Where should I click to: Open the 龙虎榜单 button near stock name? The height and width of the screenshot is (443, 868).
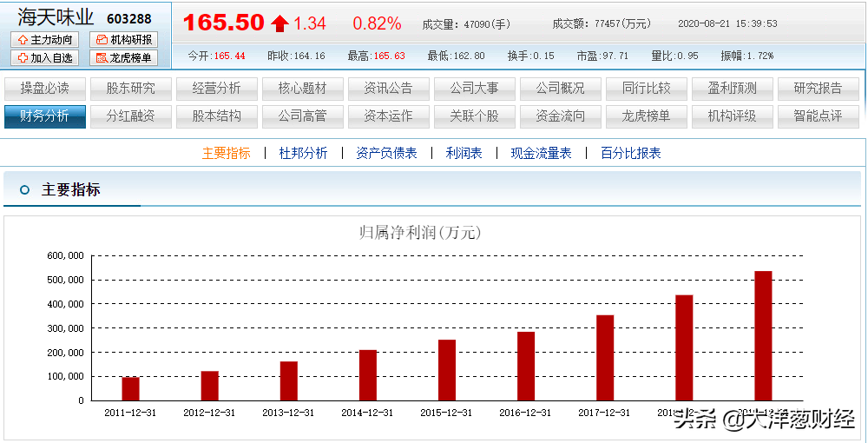123,57
